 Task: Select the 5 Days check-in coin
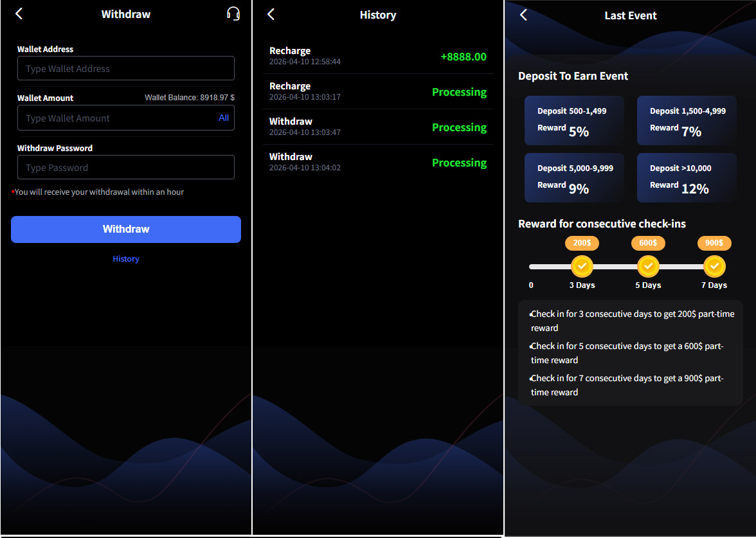(648, 266)
